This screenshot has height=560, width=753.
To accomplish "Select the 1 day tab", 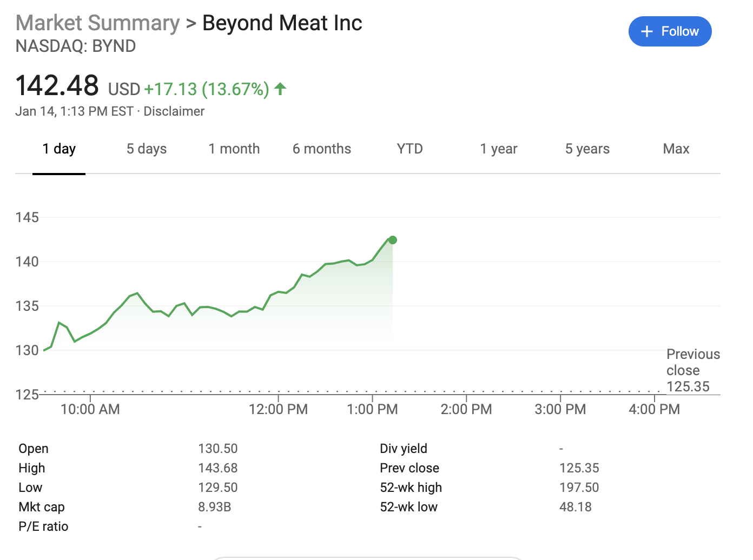I will [59, 149].
